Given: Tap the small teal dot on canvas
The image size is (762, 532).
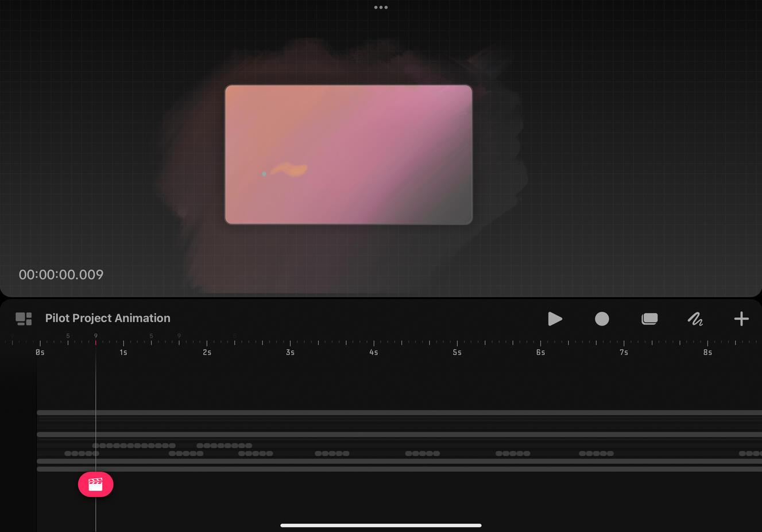Looking at the screenshot, I should [264, 173].
